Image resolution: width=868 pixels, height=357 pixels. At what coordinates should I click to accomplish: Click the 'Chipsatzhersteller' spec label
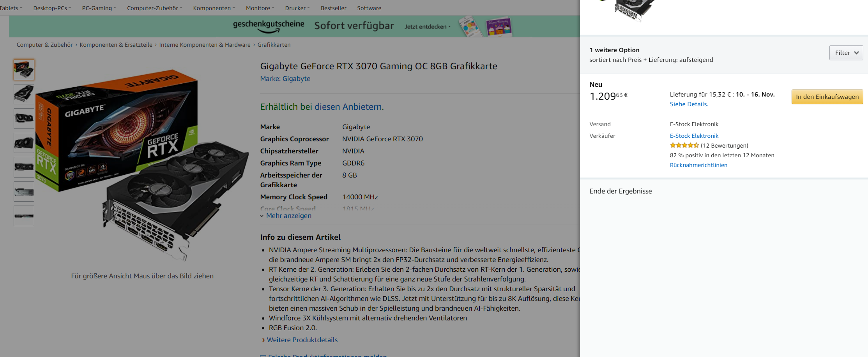[289, 151]
